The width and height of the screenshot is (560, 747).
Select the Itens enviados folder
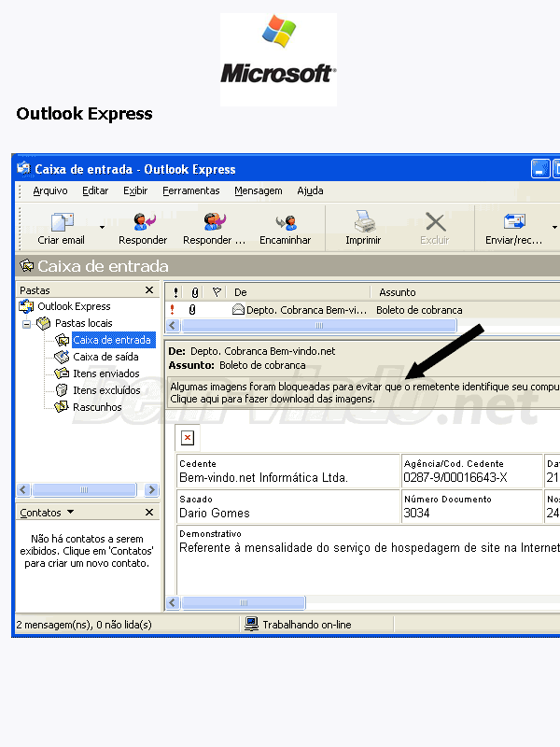click(x=106, y=373)
